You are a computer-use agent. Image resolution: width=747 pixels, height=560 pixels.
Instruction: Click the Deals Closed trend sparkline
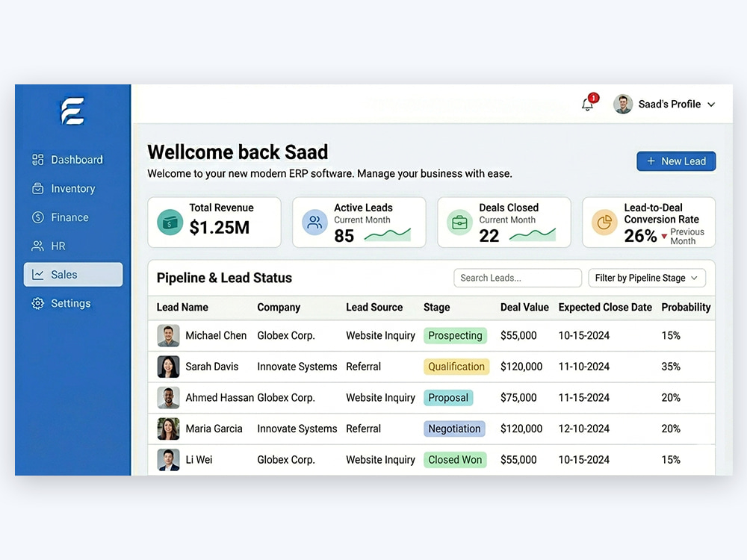532,234
